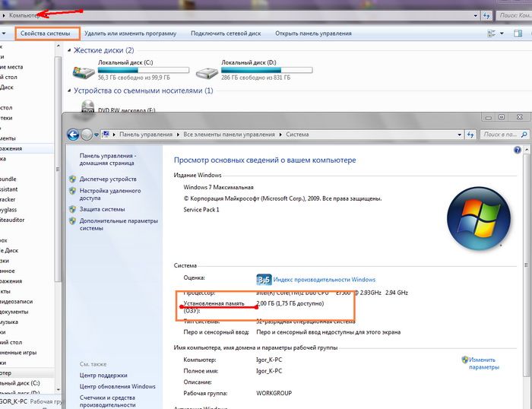Click refresh button in Explorer address bar
Viewport: 532px width, 409px height.
486,16
